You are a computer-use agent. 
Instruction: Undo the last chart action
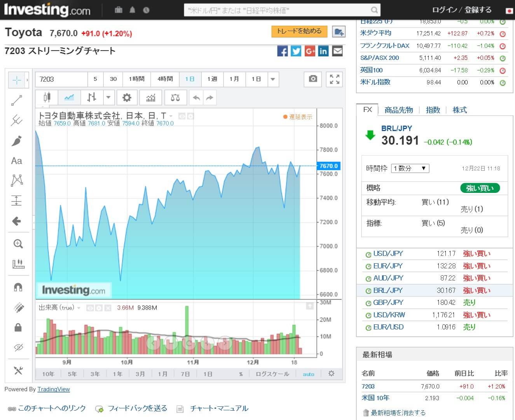[x=196, y=97]
